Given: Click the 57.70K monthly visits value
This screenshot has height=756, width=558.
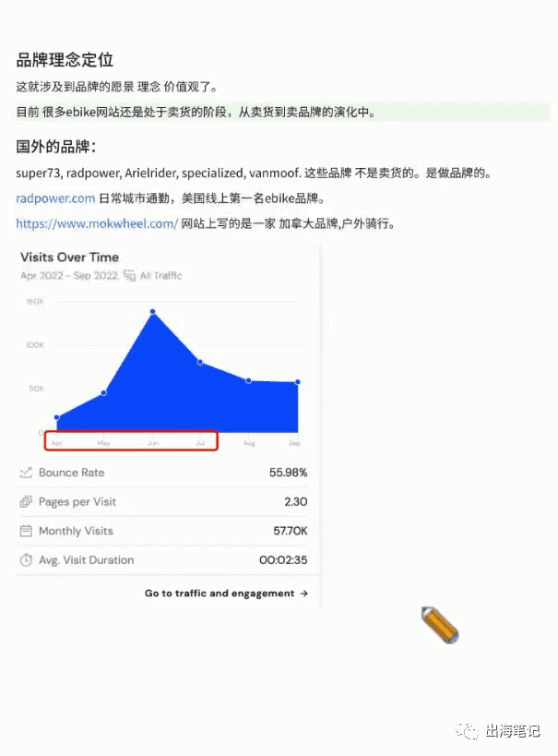Looking at the screenshot, I should 291,531.
